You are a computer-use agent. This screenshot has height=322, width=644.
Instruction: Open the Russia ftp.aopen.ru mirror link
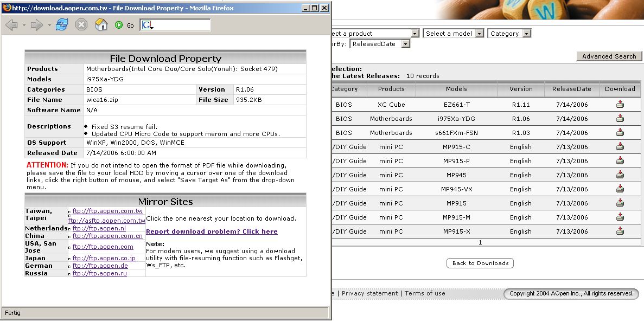[99, 273]
